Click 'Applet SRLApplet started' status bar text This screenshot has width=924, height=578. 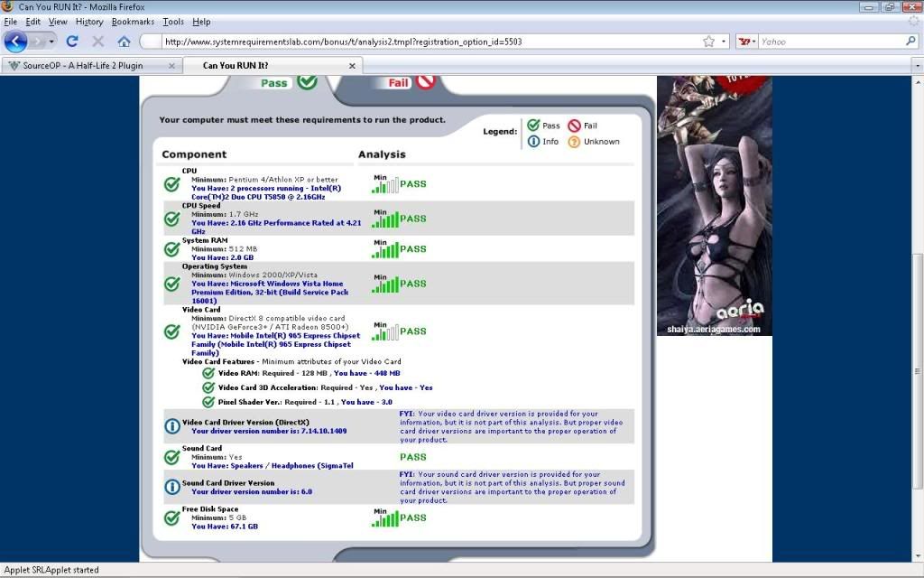pyautogui.click(x=51, y=570)
